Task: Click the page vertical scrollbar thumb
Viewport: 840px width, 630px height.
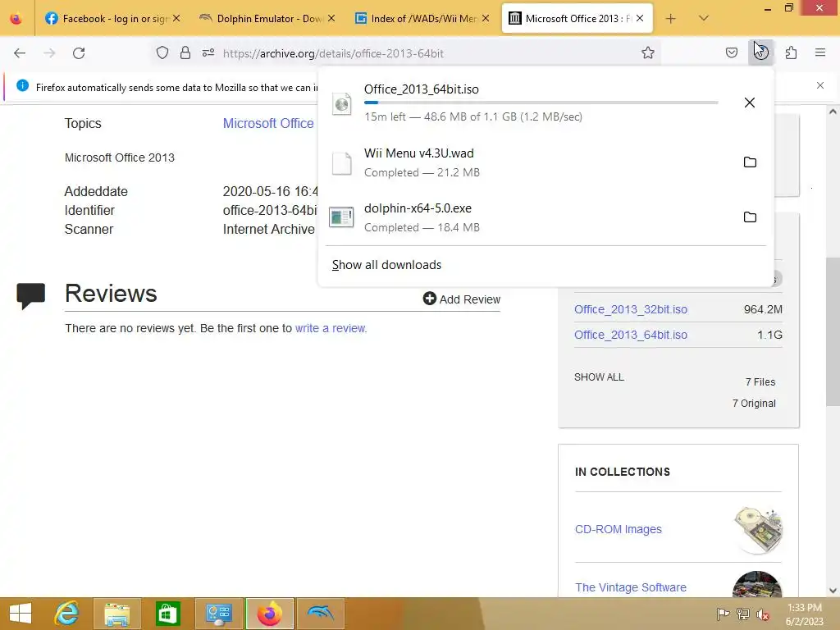Action: pyautogui.click(x=833, y=331)
